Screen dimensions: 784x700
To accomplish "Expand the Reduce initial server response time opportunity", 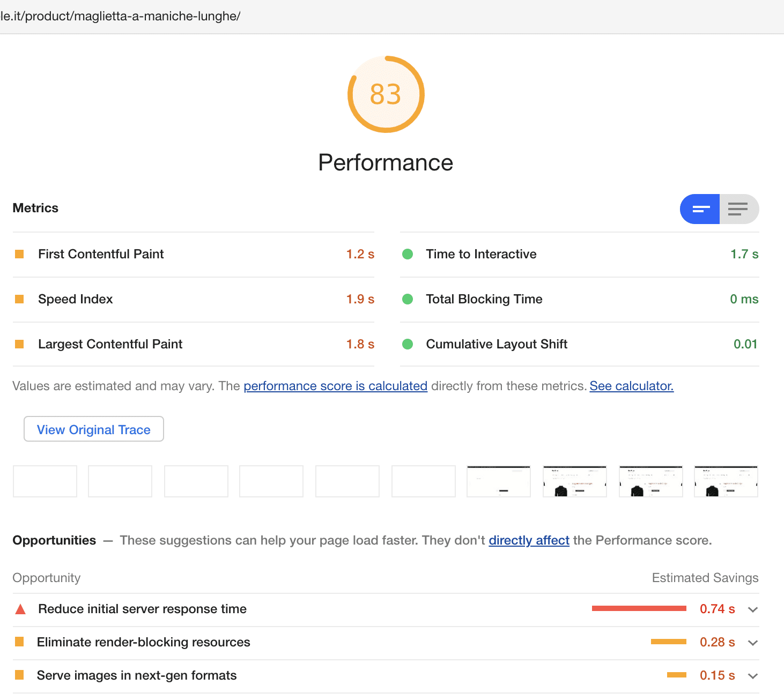I will tap(752, 609).
